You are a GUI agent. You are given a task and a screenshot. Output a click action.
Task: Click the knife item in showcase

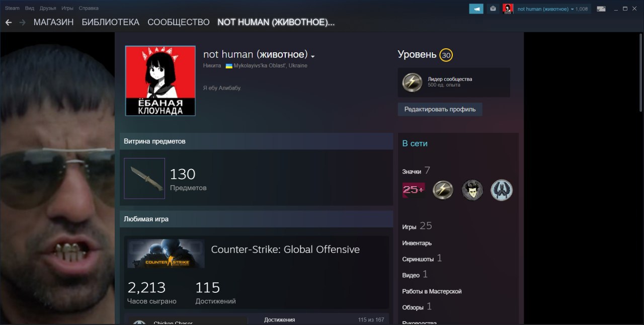click(144, 179)
